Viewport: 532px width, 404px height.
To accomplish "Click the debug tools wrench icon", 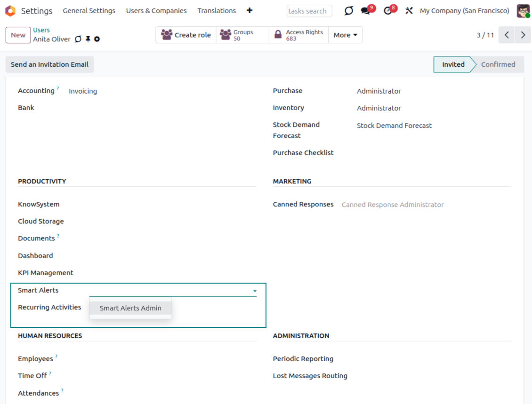I will (x=409, y=11).
